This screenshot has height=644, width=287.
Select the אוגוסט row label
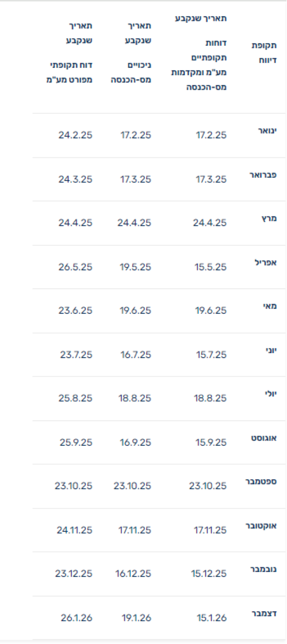[265, 439]
